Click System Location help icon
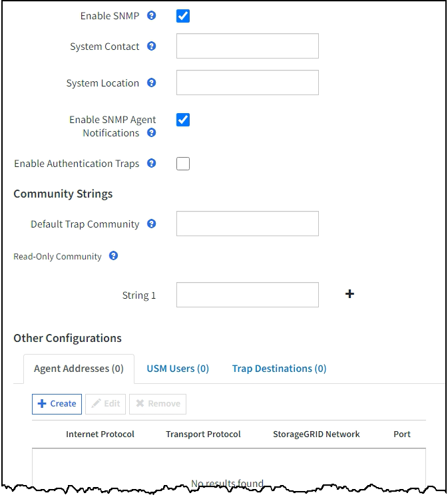Screen dimensions: 448x499 tap(151, 83)
